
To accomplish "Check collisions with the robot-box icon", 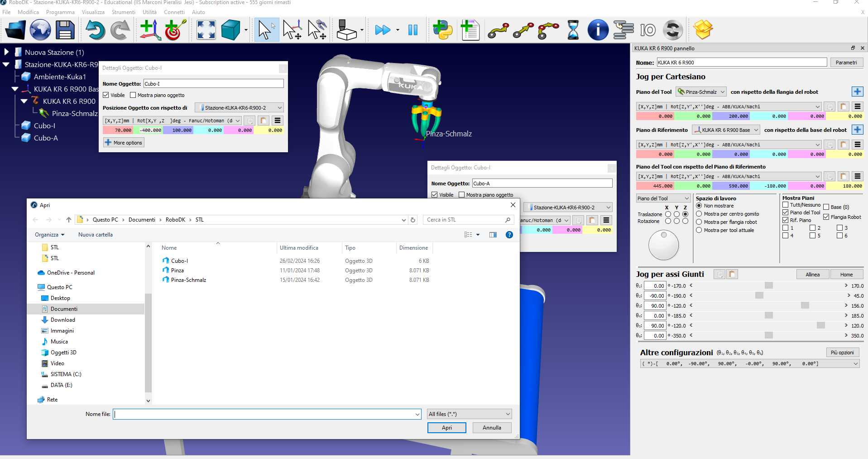I will pos(347,30).
